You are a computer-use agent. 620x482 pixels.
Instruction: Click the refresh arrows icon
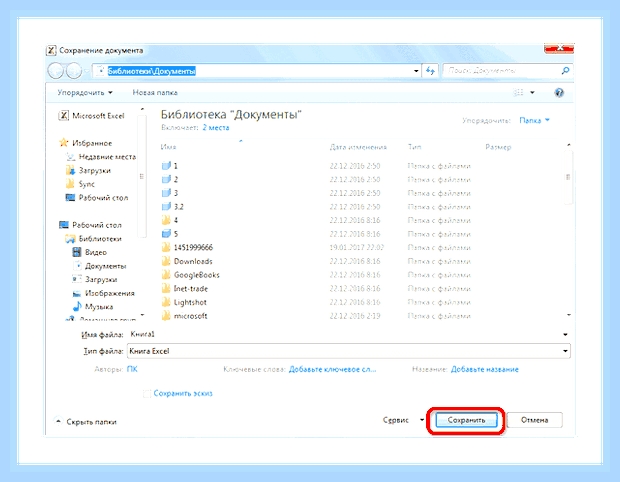[x=430, y=71]
